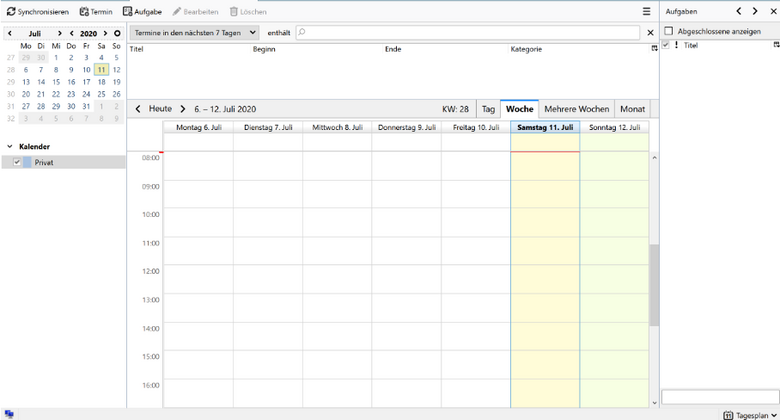Switch to Monat view
Screen dimensions: 780x420
(x=632, y=109)
